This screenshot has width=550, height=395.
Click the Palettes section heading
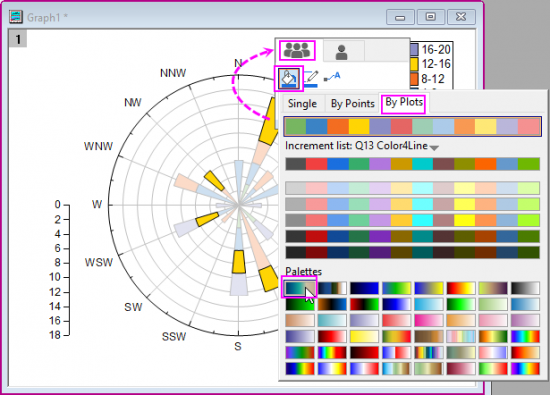pyautogui.click(x=303, y=271)
